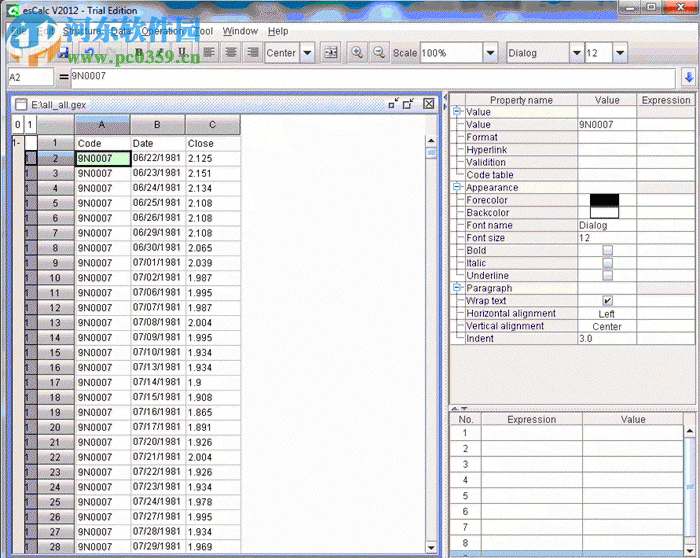Click the blue down arrow beside formula bar
The image size is (700, 558).
[x=688, y=76]
